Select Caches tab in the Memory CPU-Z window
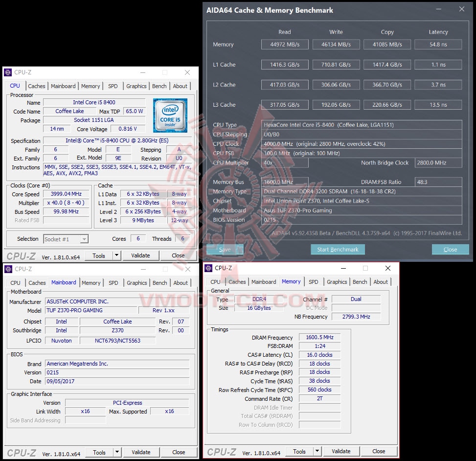The height and width of the screenshot is (461, 476). 237,282
